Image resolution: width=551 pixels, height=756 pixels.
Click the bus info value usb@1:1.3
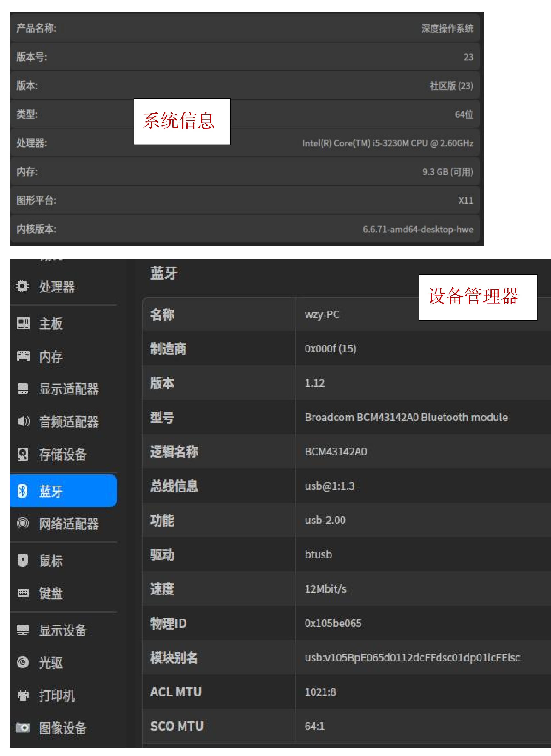tap(330, 486)
